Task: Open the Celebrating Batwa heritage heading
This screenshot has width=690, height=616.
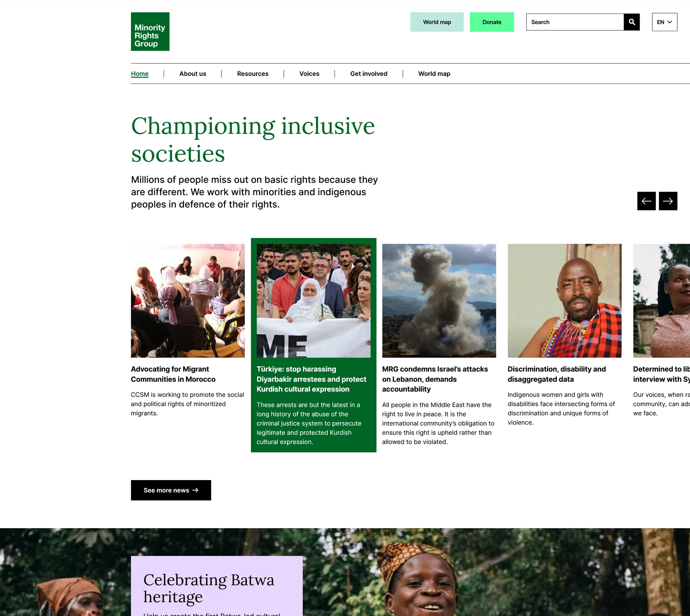Action: point(209,588)
